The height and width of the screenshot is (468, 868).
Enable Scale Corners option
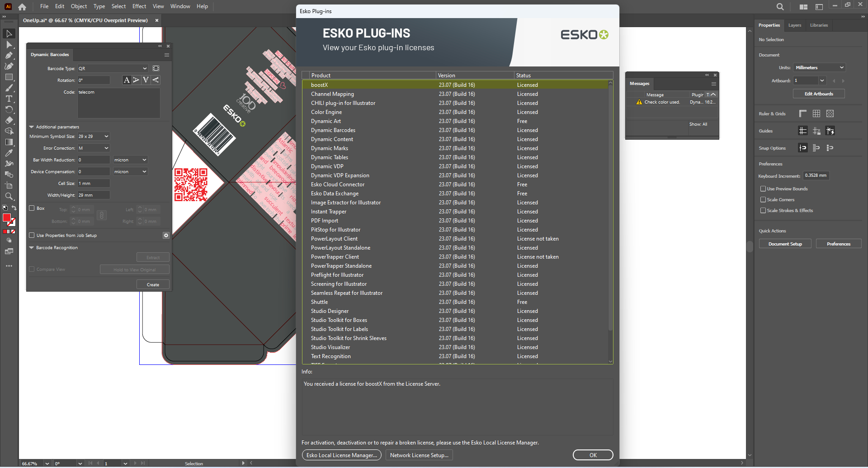(x=763, y=200)
